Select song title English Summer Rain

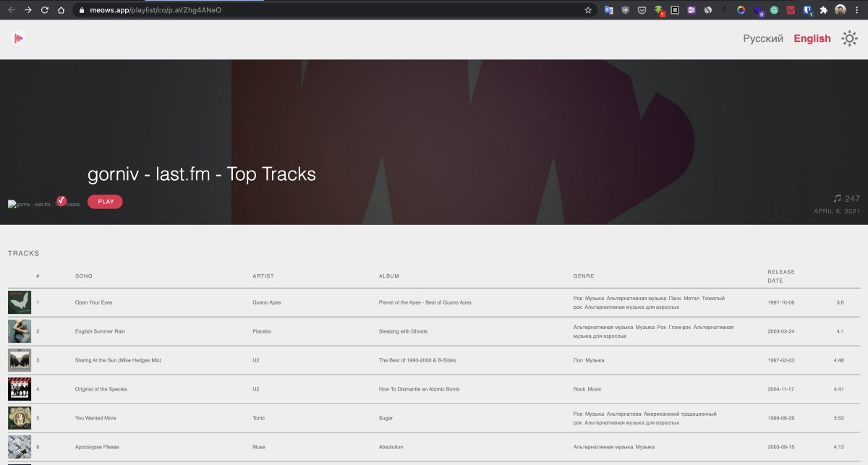pyautogui.click(x=100, y=331)
